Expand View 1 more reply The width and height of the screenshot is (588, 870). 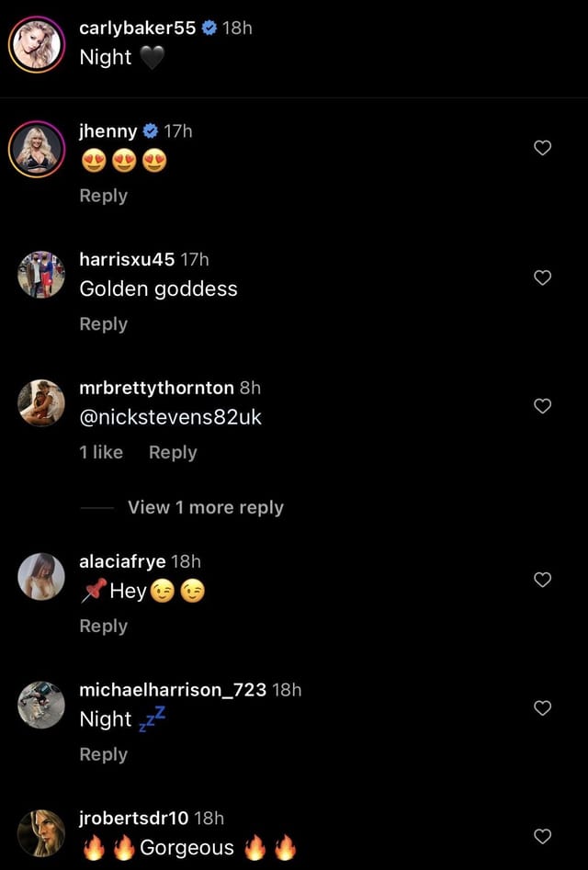pos(205,507)
